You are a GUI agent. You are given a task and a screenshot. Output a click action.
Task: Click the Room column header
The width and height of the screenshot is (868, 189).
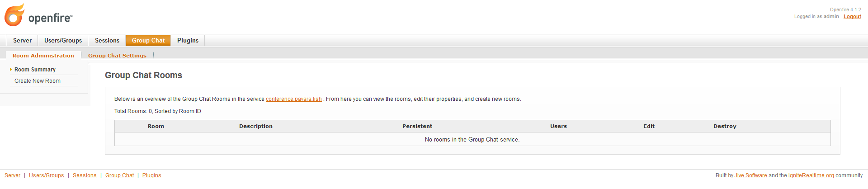[x=156, y=126]
